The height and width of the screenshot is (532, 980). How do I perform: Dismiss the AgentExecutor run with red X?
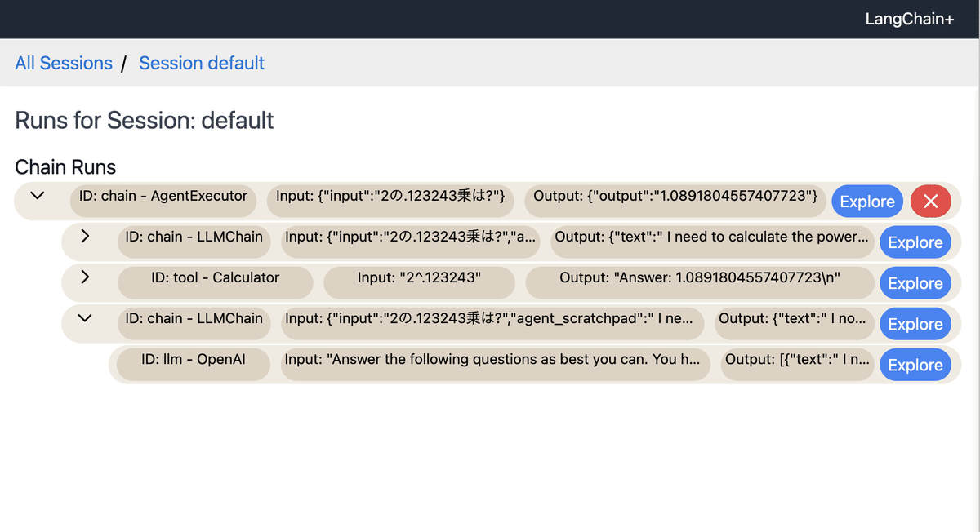(931, 202)
